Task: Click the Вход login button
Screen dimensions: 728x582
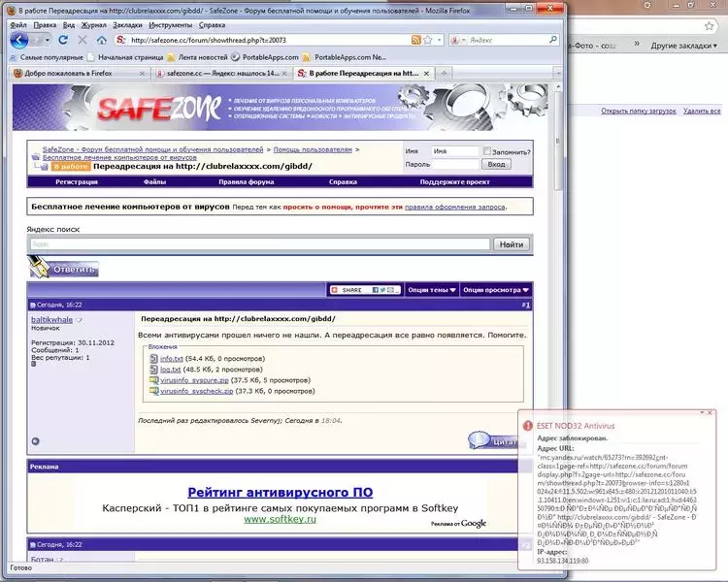Action: tap(496, 164)
